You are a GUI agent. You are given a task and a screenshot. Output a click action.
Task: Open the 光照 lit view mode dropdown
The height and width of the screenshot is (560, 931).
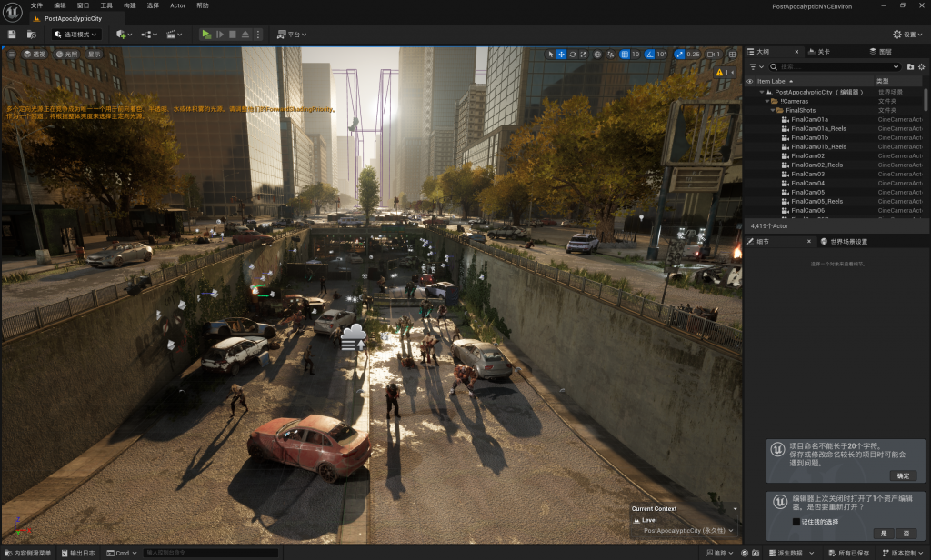(67, 54)
